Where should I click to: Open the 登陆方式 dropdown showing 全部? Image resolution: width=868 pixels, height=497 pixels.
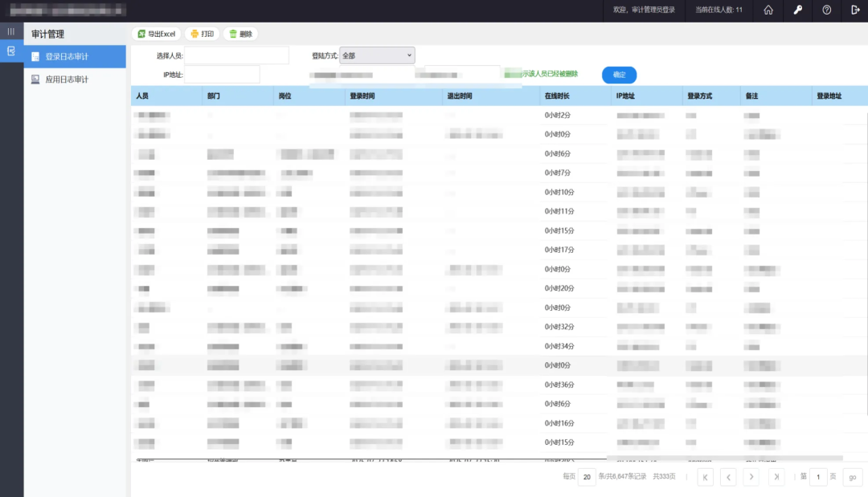click(378, 55)
